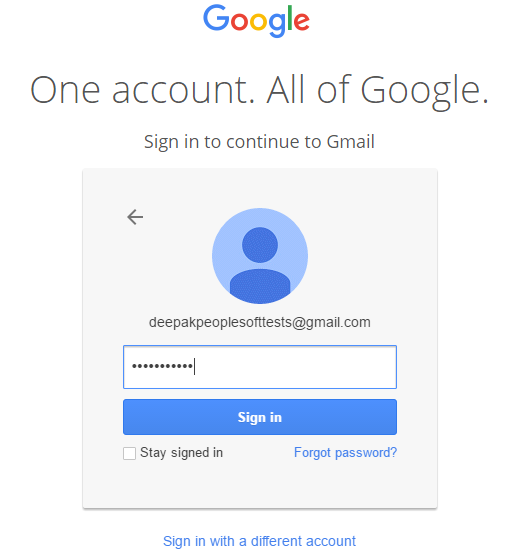Select the blue capital G in Google logo
519x559 pixels.
pos(216,18)
